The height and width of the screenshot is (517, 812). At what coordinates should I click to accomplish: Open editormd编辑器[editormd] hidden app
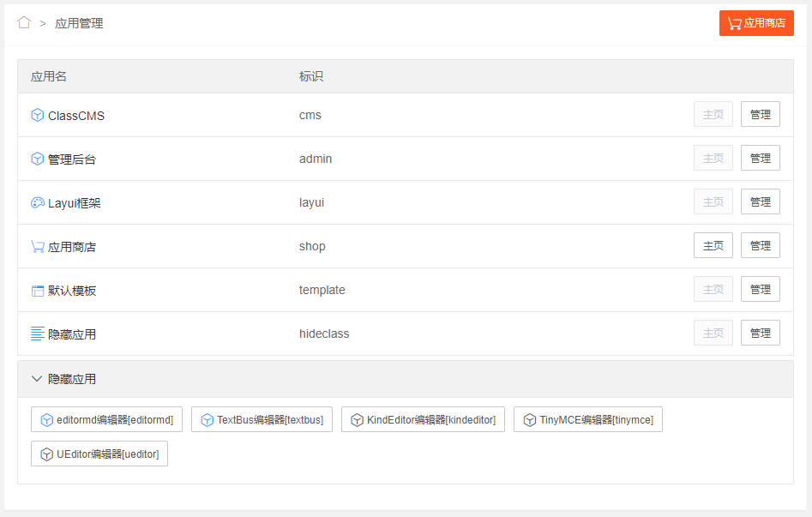coord(106,419)
